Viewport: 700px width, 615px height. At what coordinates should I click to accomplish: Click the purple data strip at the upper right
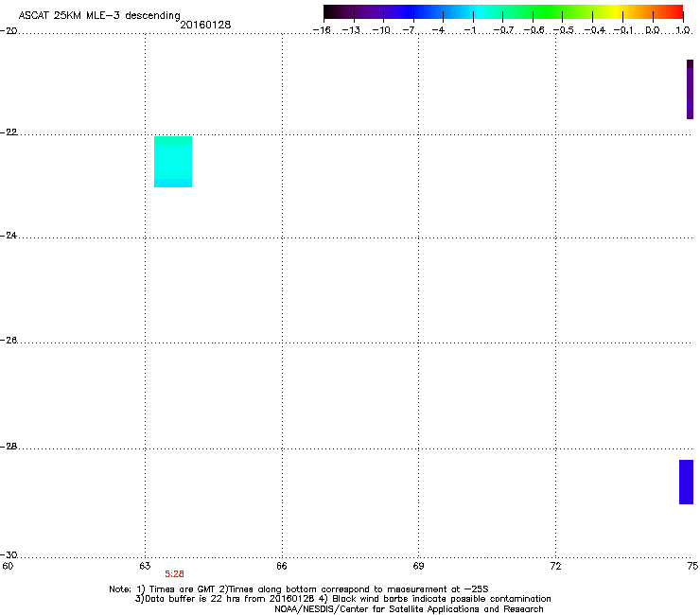pyautogui.click(x=690, y=89)
